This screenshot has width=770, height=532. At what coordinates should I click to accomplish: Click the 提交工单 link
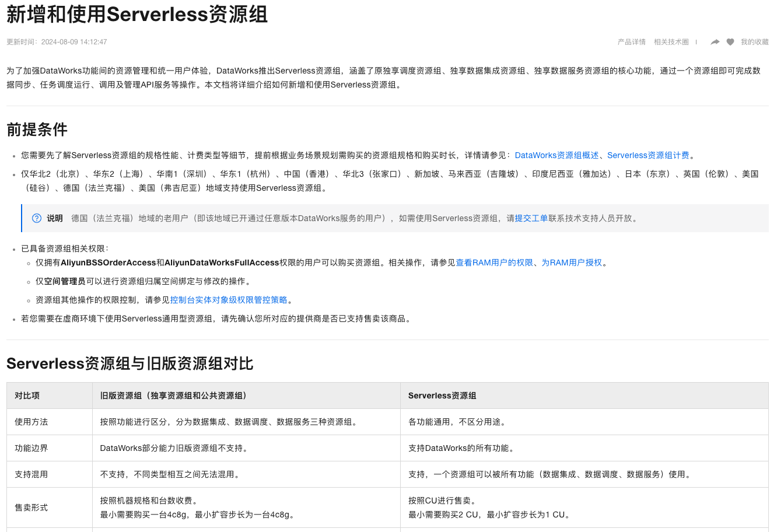coord(531,218)
